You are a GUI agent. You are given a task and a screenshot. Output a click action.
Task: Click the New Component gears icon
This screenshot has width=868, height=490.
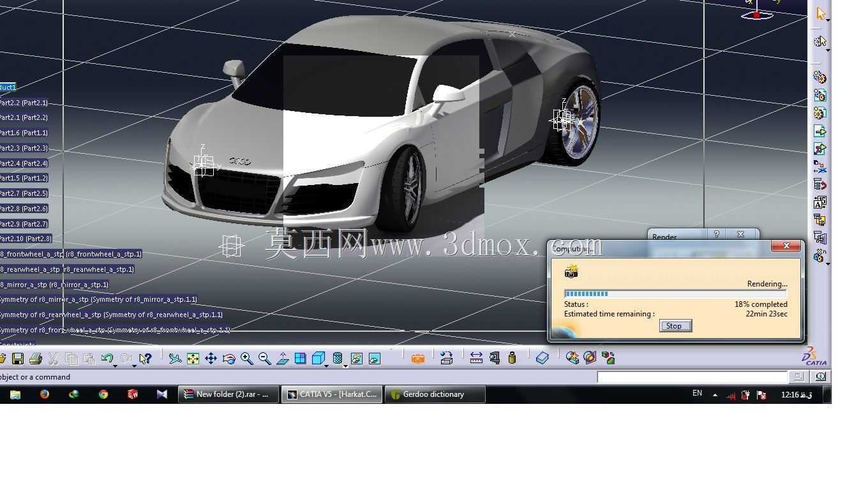coord(820,77)
